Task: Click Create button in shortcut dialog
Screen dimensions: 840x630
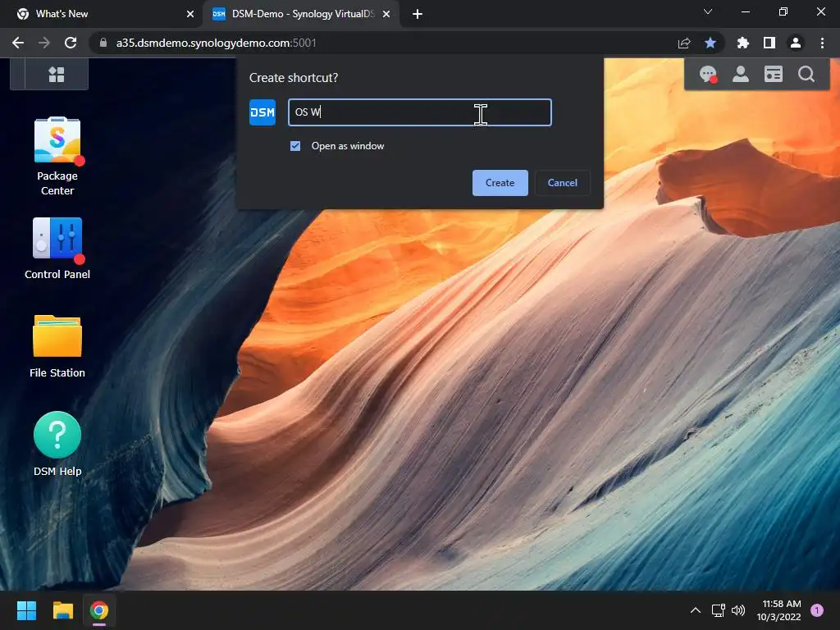Action: 500,183
